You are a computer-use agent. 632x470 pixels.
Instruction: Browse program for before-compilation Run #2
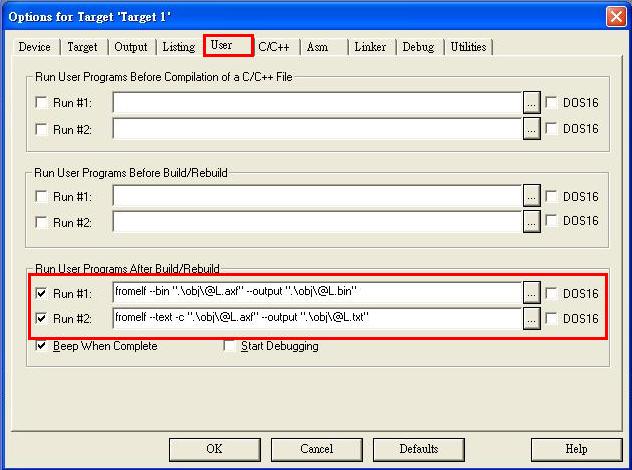[532, 129]
